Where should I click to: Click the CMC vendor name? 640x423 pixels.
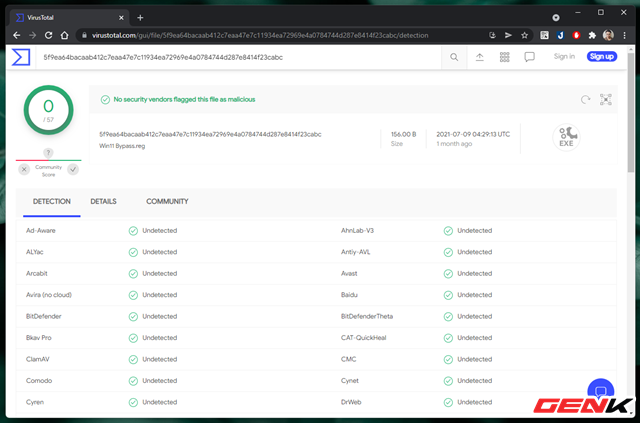click(x=349, y=359)
